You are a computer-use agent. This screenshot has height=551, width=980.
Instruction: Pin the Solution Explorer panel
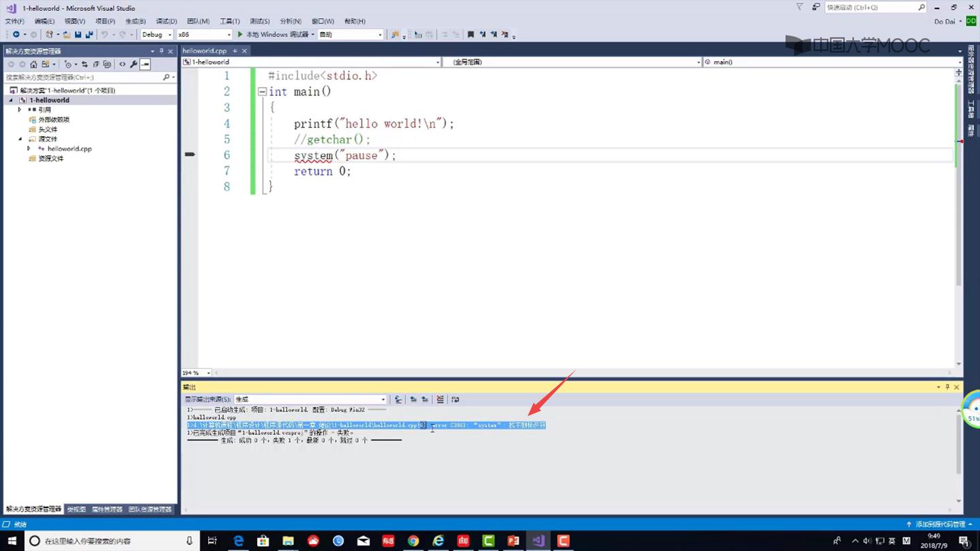point(161,51)
